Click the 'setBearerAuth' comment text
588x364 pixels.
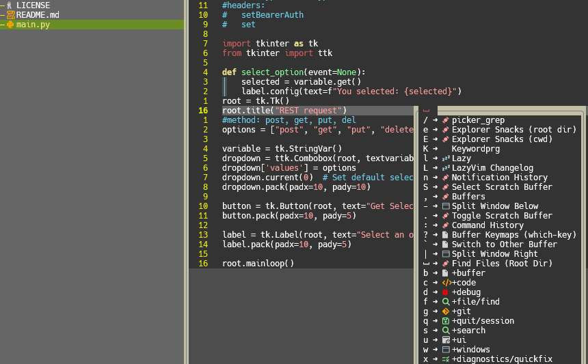pyautogui.click(x=272, y=15)
